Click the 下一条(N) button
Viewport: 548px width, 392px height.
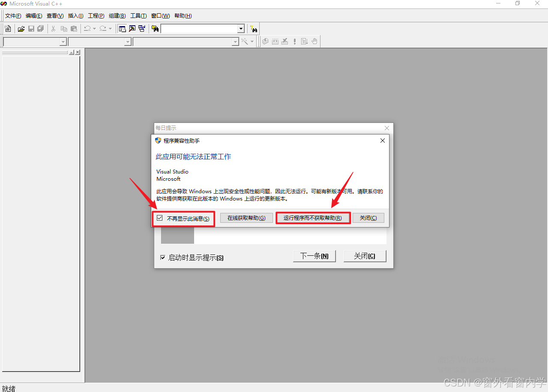point(314,256)
